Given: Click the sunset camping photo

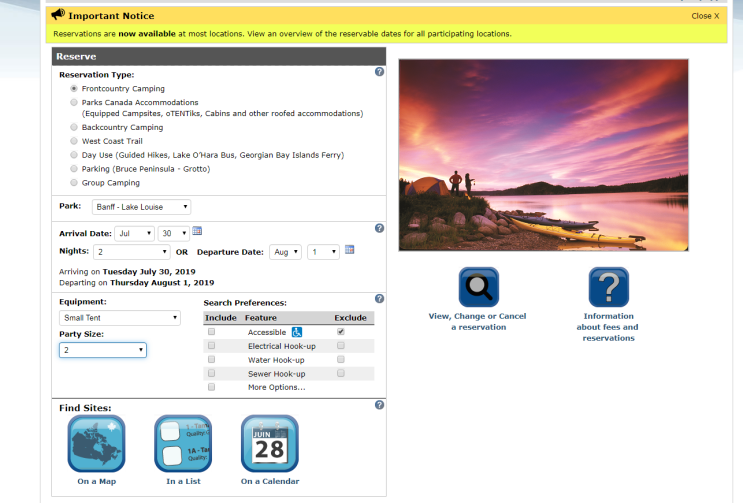Looking at the screenshot, I should pyautogui.click(x=544, y=155).
